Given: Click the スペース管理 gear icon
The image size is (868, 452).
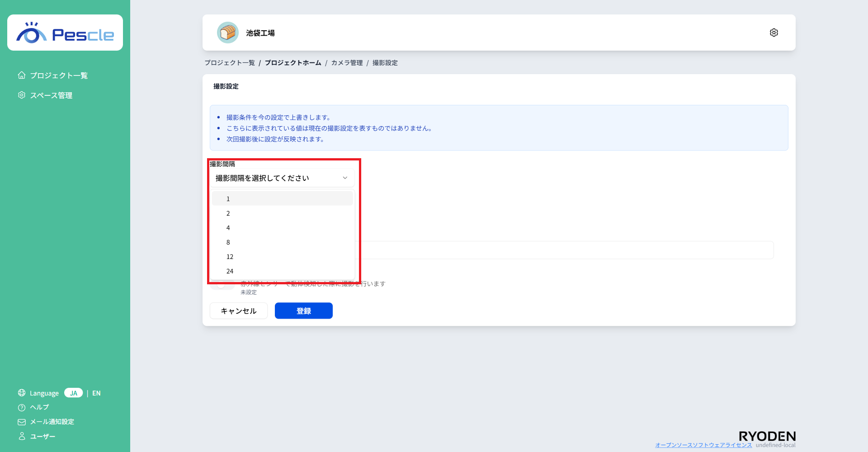Looking at the screenshot, I should [x=21, y=95].
